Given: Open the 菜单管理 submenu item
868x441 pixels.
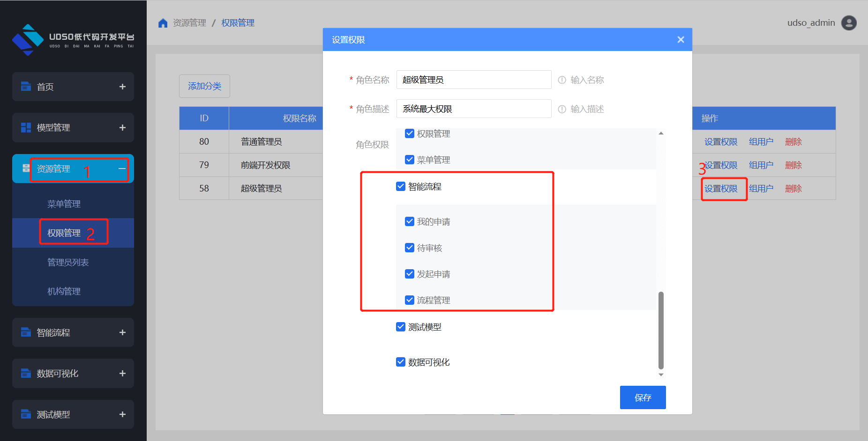Looking at the screenshot, I should pos(64,204).
